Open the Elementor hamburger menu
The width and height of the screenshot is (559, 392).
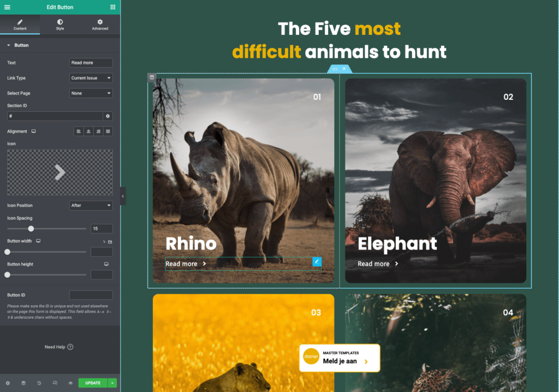pos(7,7)
